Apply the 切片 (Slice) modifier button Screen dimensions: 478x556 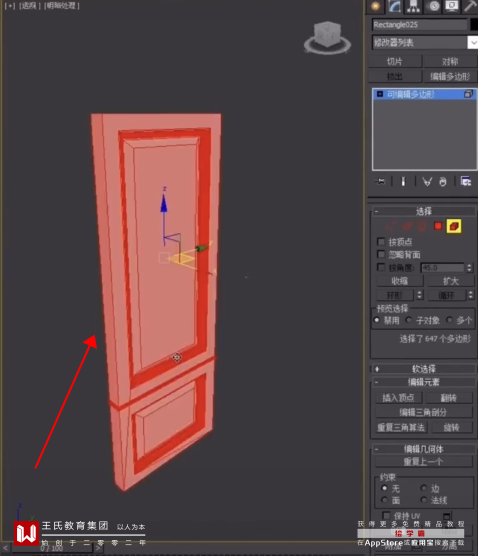[x=395, y=61]
